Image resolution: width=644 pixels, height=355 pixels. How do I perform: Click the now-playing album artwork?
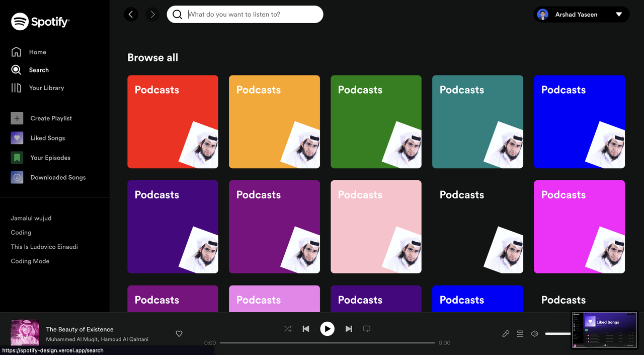[x=25, y=332]
